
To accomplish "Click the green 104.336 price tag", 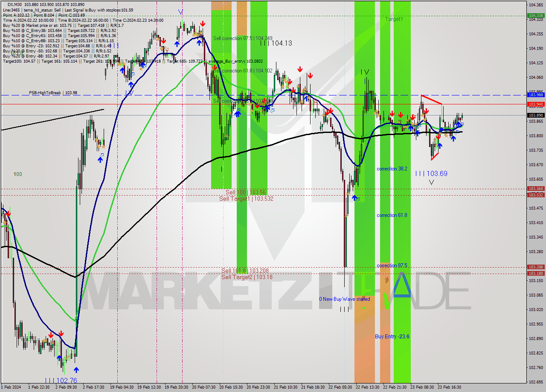I will point(536,15).
